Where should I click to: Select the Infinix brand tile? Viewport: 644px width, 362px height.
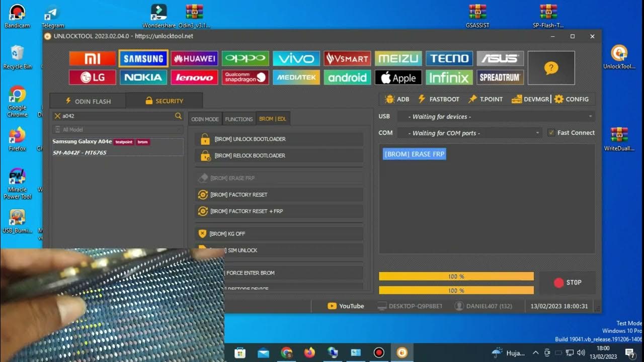(x=449, y=77)
